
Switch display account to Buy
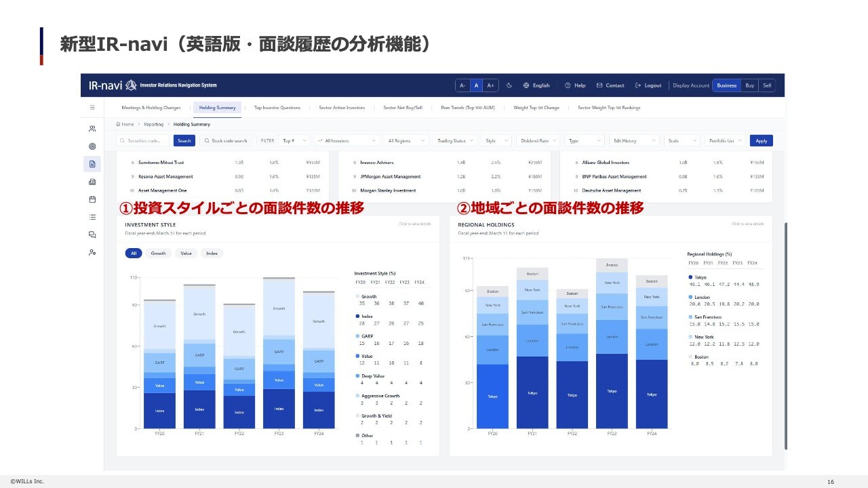(x=749, y=85)
